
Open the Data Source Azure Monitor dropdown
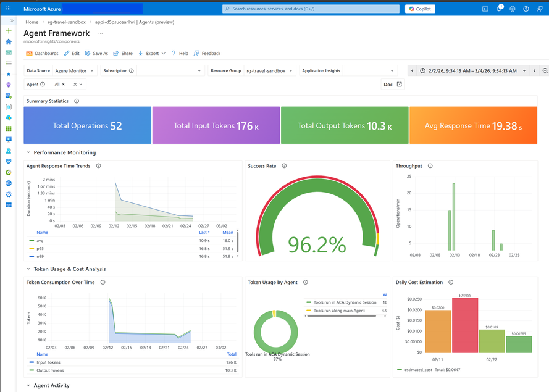click(75, 71)
